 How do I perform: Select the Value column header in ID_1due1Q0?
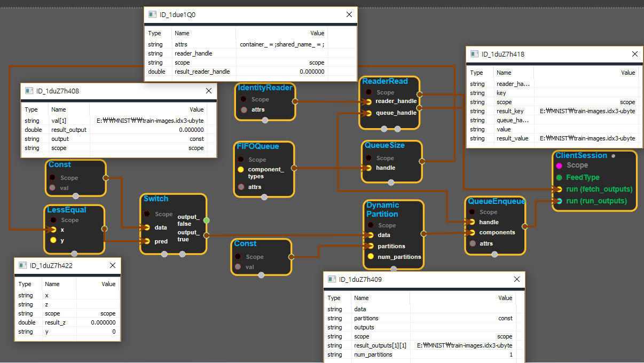(x=317, y=33)
